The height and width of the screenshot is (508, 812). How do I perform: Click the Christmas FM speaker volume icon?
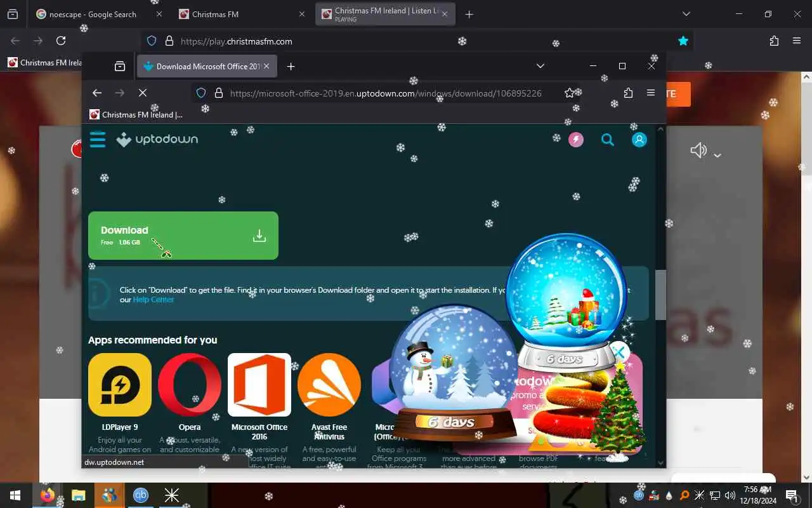tap(698, 150)
